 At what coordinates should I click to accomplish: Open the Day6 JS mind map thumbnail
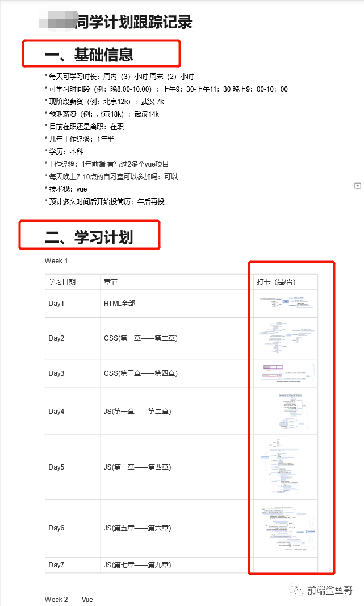tap(287, 528)
